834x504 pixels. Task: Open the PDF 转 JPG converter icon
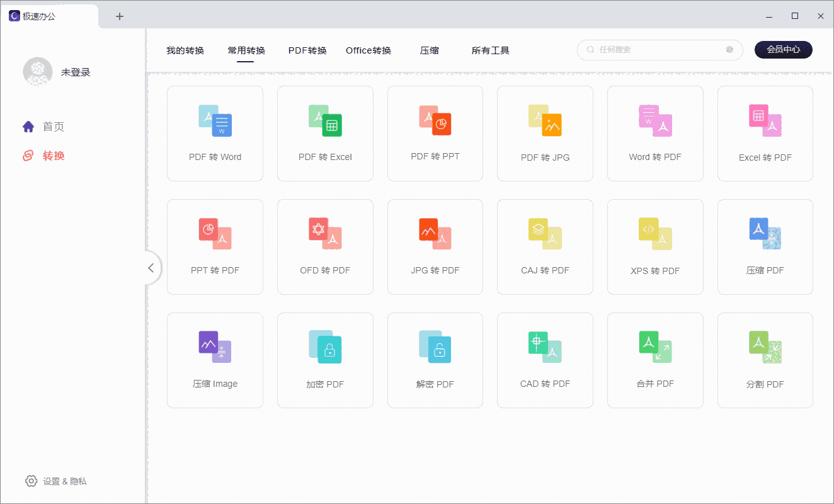(x=545, y=120)
